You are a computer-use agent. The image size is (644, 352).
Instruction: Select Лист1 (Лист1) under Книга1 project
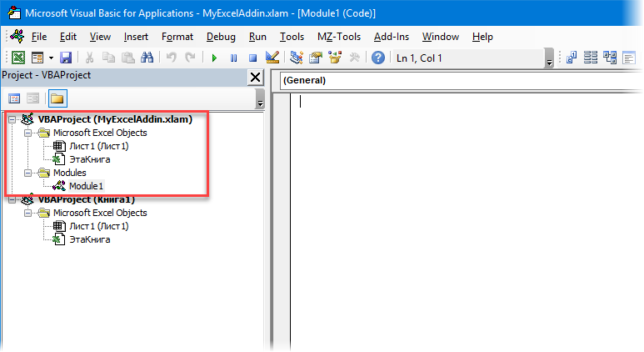(x=98, y=226)
